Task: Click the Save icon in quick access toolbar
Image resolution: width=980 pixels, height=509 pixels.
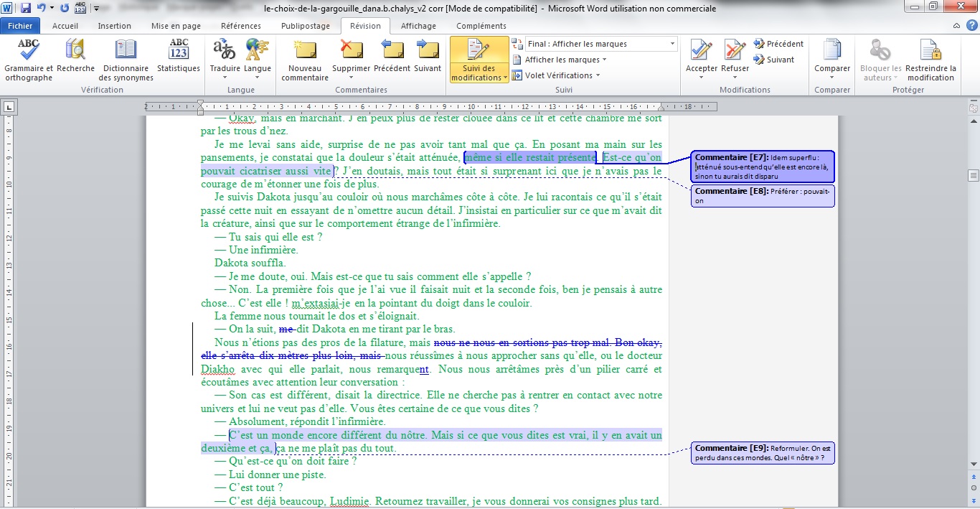Action: pos(26,9)
